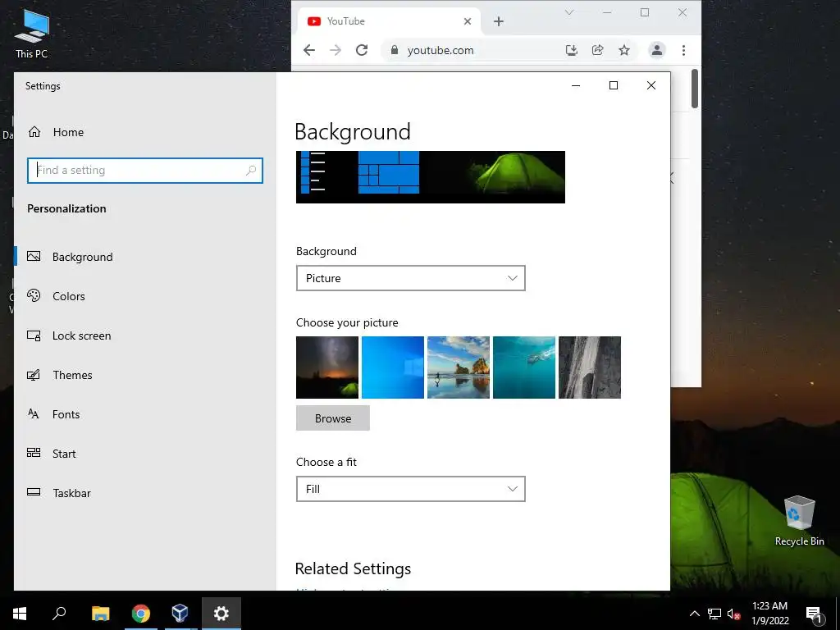The height and width of the screenshot is (630, 840).
Task: Click the Browse button for pictures
Action: point(333,418)
